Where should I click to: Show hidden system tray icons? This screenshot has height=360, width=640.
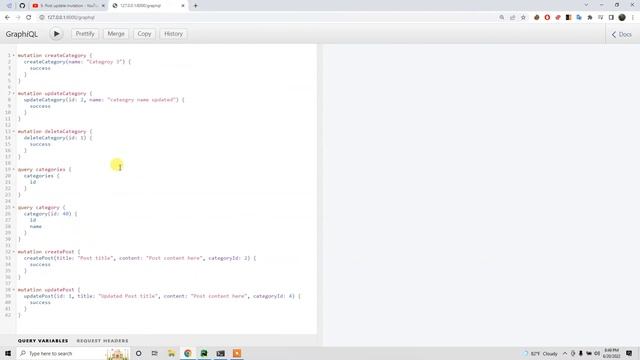coord(565,353)
